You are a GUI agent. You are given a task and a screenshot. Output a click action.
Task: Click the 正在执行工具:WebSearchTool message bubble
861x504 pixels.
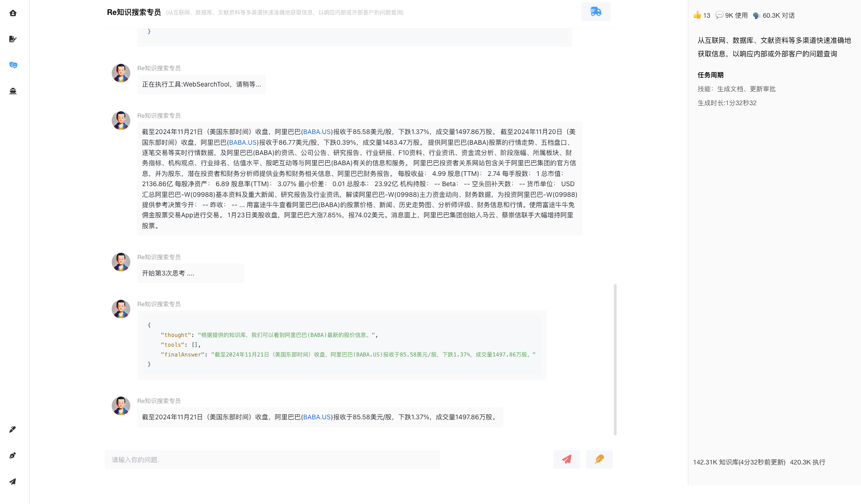pyautogui.click(x=202, y=84)
